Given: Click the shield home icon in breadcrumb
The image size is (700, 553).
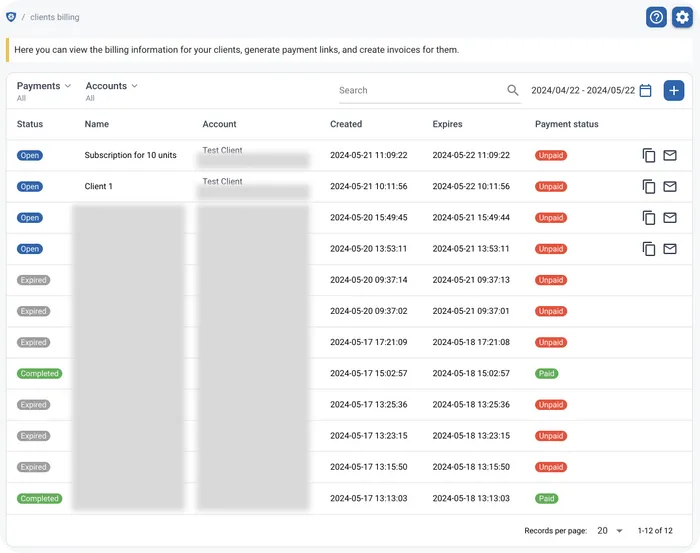Looking at the screenshot, I should click(11, 17).
